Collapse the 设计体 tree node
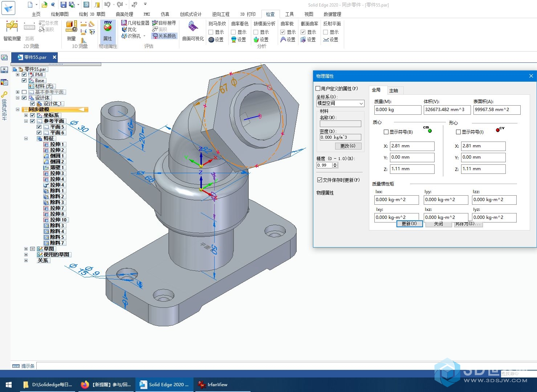 (x=17, y=98)
